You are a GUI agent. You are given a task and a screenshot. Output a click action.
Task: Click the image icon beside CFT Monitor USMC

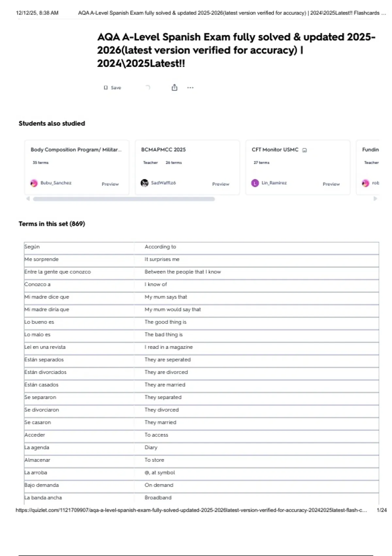(x=304, y=150)
